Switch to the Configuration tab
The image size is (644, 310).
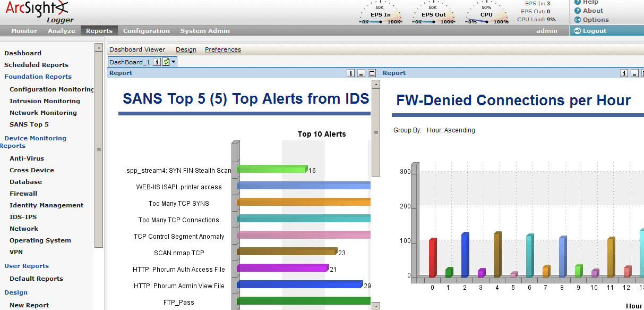point(146,31)
